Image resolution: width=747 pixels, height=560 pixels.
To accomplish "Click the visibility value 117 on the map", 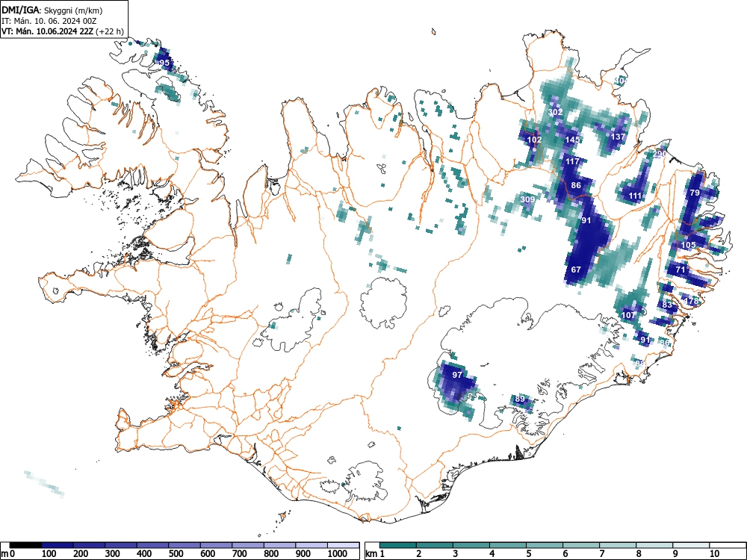I will (x=573, y=161).
